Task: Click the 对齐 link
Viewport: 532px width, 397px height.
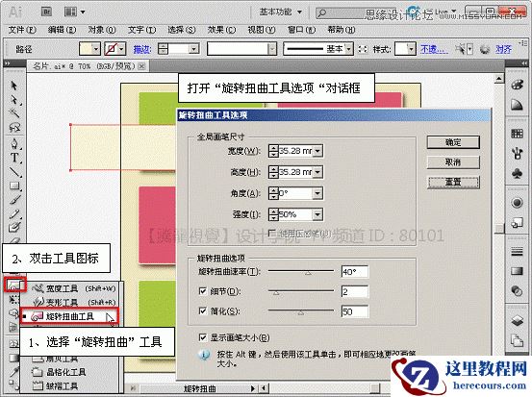Action: point(503,49)
